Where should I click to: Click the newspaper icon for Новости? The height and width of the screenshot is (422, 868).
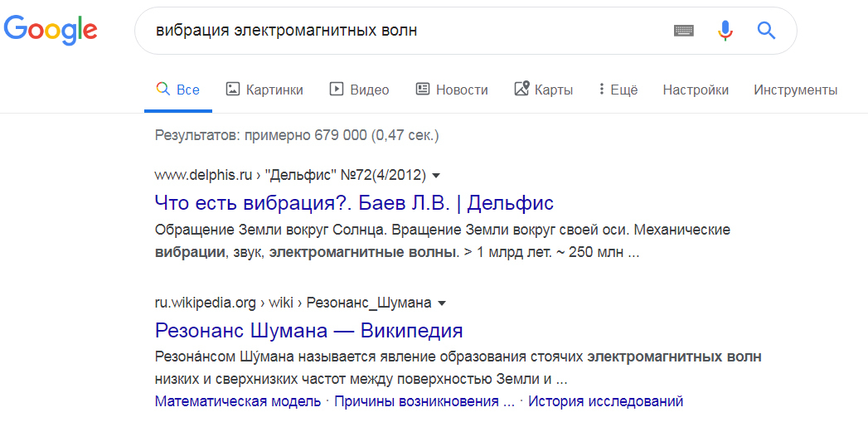click(x=423, y=90)
